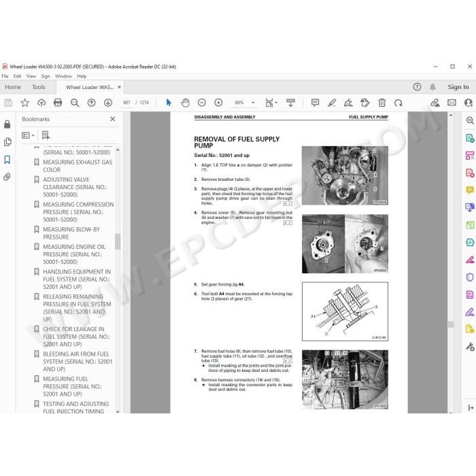Open the View menu
Screen dimensions: 476x476
(x=31, y=76)
